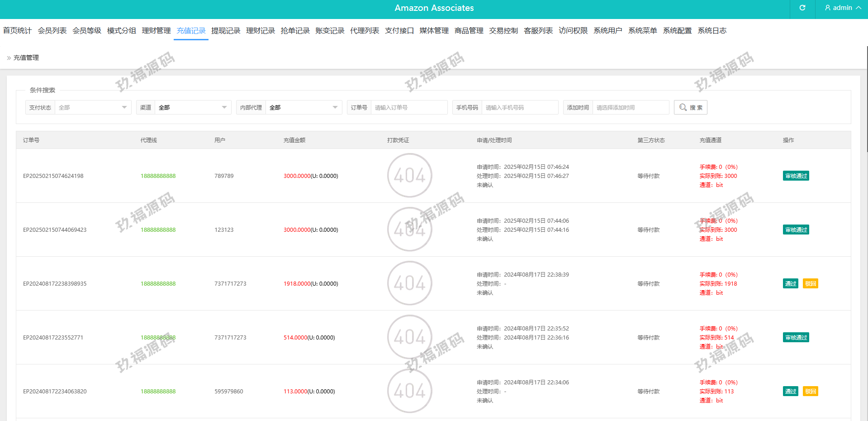The width and height of the screenshot is (868, 421).
Task: Click agent number link in first row
Action: point(158,176)
